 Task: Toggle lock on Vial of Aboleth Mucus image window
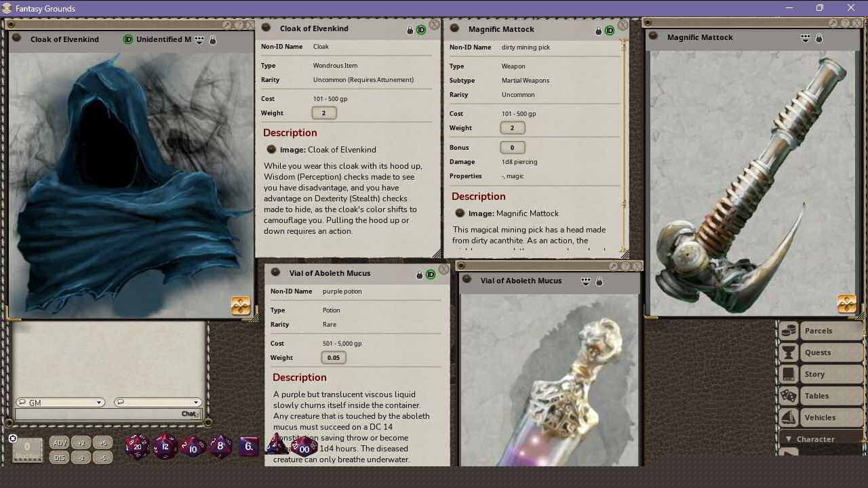599,281
